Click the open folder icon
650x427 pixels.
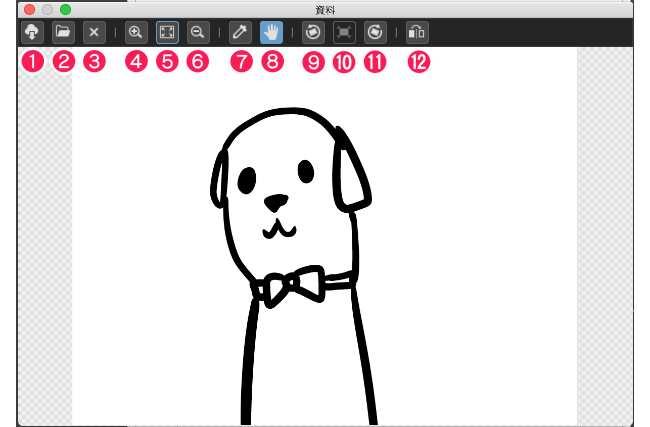63,31
